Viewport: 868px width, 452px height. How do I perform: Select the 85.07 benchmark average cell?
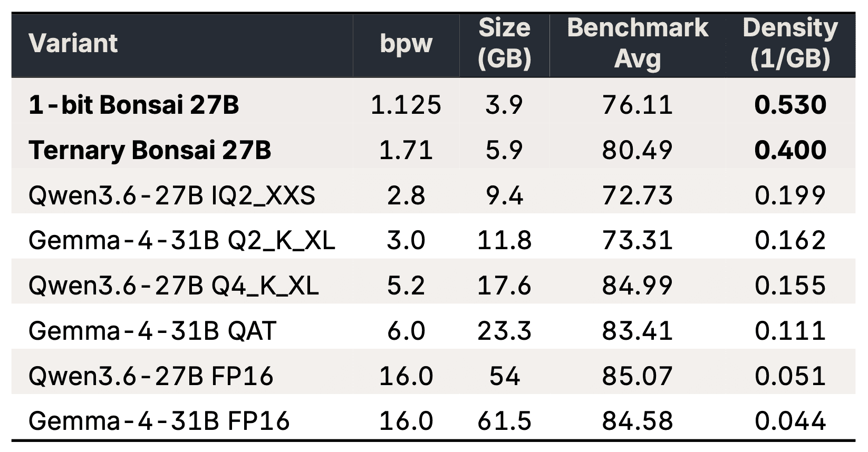click(x=638, y=376)
